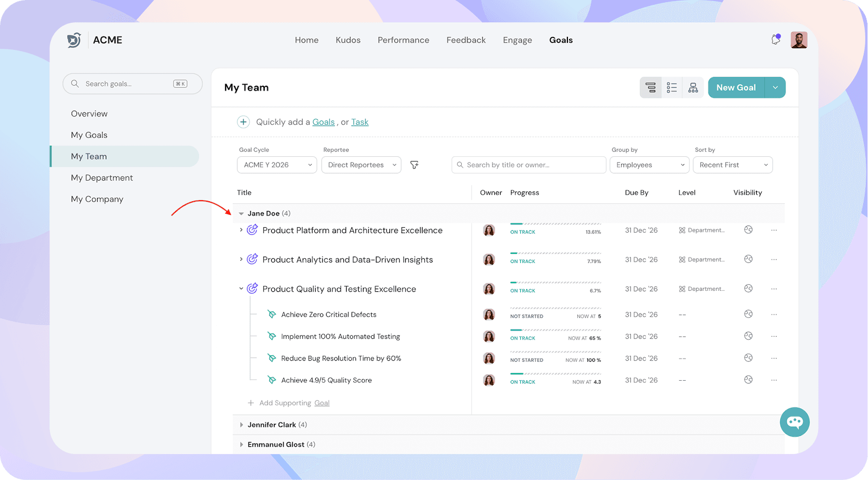Image resolution: width=868 pixels, height=480 pixels.
Task: Select My Goals in the sidebar
Action: click(89, 135)
